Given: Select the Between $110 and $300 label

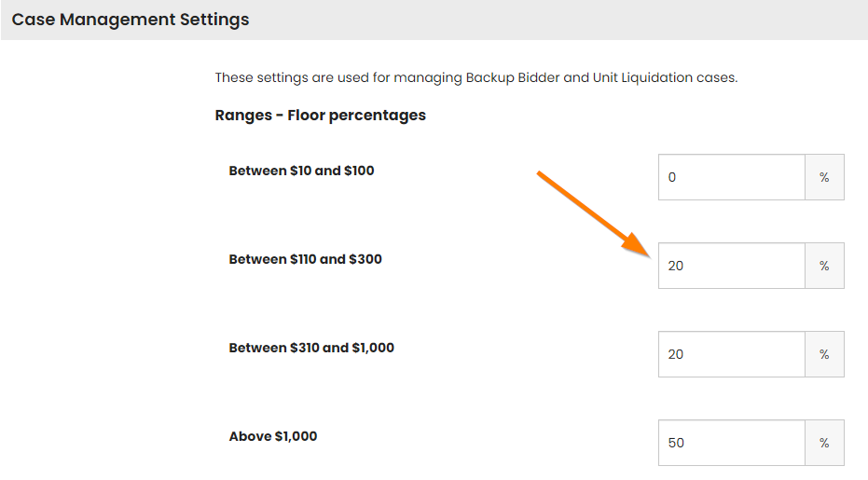Looking at the screenshot, I should pos(305,259).
